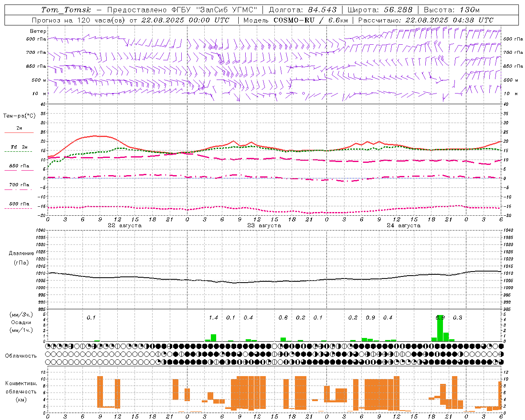The height and width of the screenshot is (420, 525).
Task: Click the forecast start 22.08.2025 00:00 UTC
Action: [185, 20]
